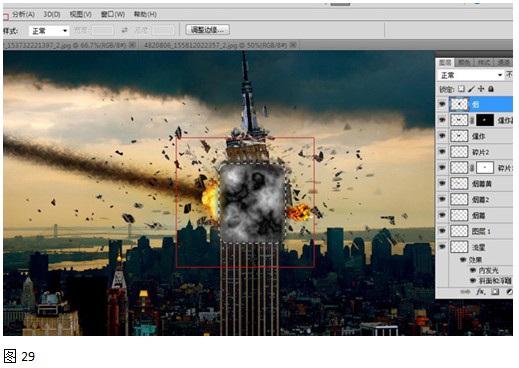
Task: Open the 视图(V) menu
Action: (80, 14)
